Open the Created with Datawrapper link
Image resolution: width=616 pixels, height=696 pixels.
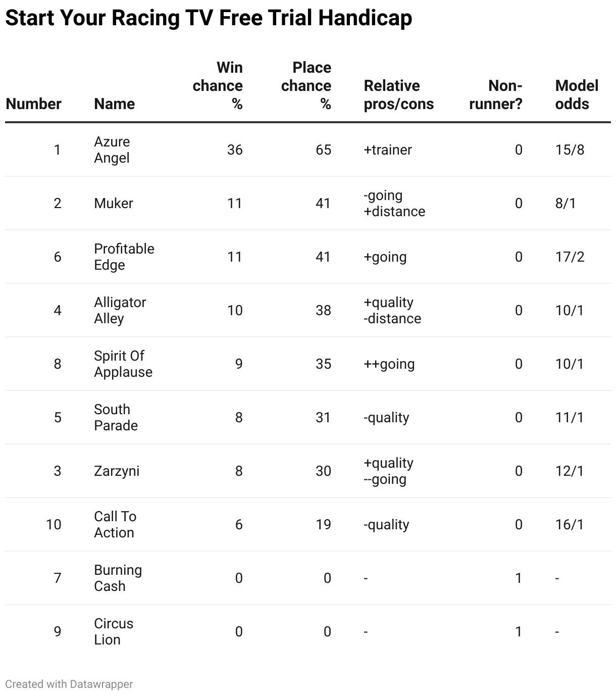click(69, 684)
